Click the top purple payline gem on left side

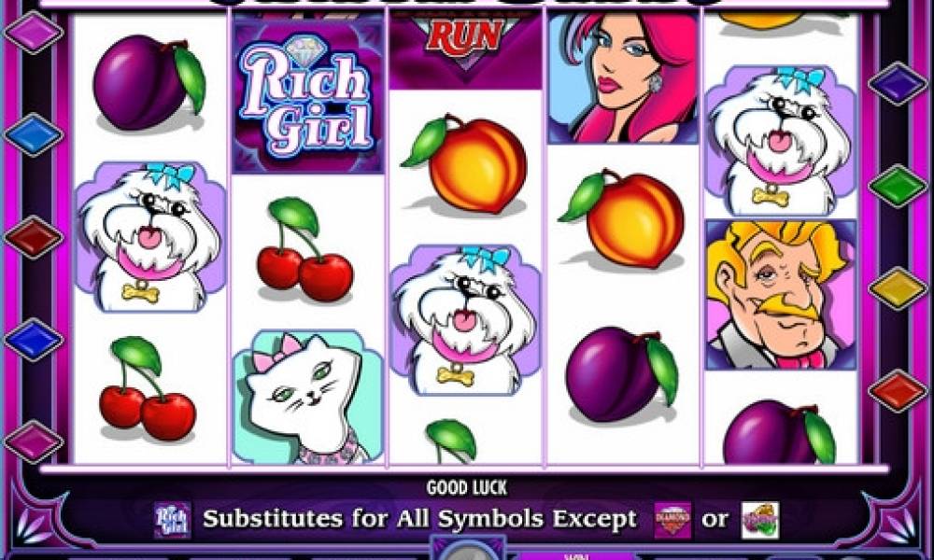[34, 32]
